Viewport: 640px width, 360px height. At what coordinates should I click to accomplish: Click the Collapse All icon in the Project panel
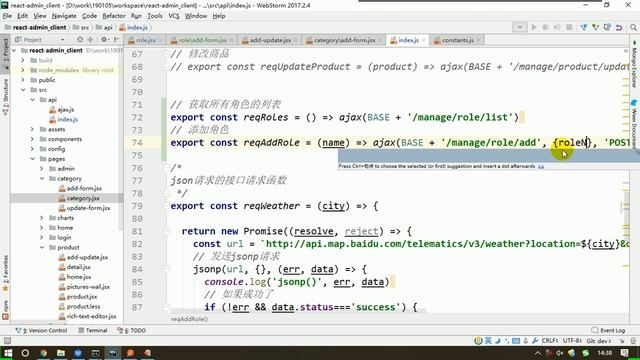pos(90,40)
